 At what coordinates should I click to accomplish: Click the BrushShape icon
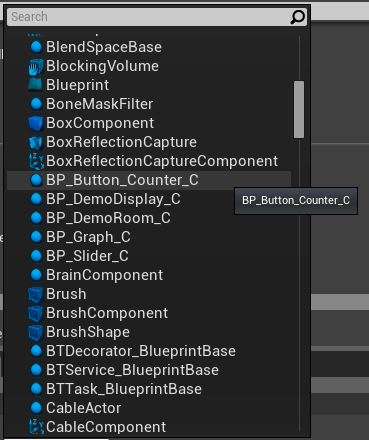point(36,332)
